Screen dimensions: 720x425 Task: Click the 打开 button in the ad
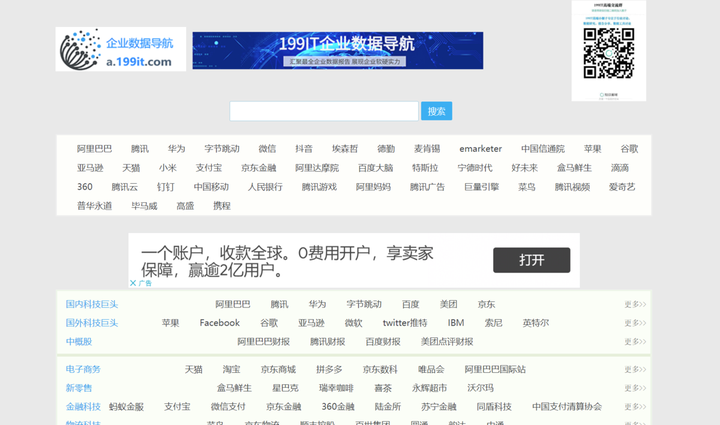point(532,260)
